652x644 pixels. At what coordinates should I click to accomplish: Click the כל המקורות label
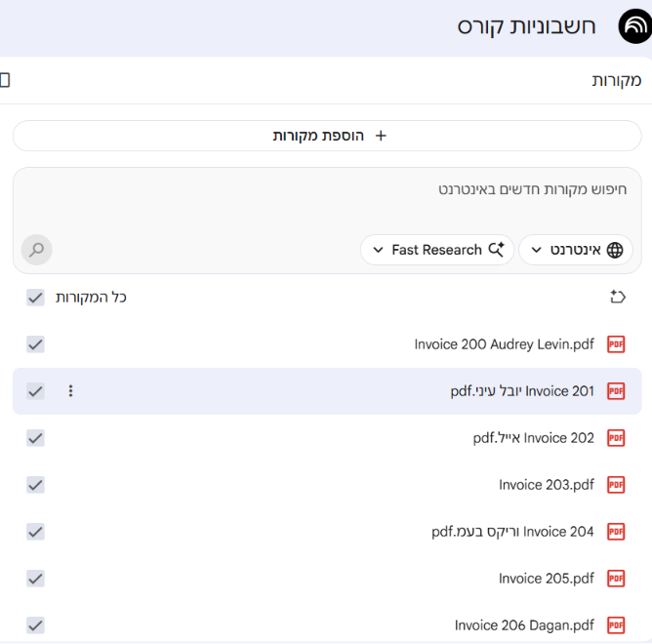click(91, 298)
